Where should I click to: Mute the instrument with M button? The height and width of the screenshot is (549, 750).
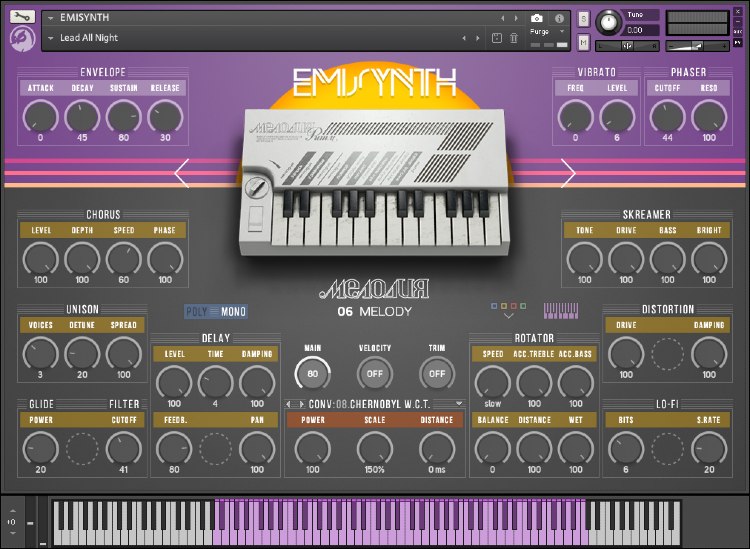pos(584,43)
